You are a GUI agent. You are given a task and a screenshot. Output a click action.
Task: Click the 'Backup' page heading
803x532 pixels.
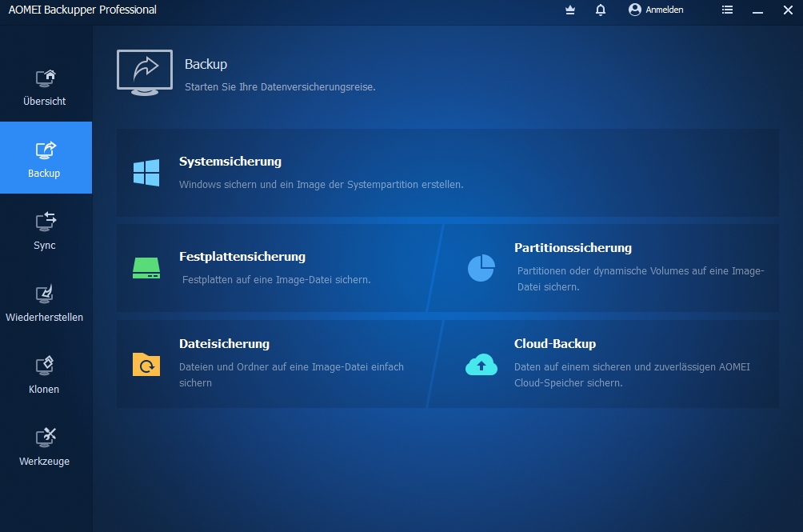(x=206, y=64)
